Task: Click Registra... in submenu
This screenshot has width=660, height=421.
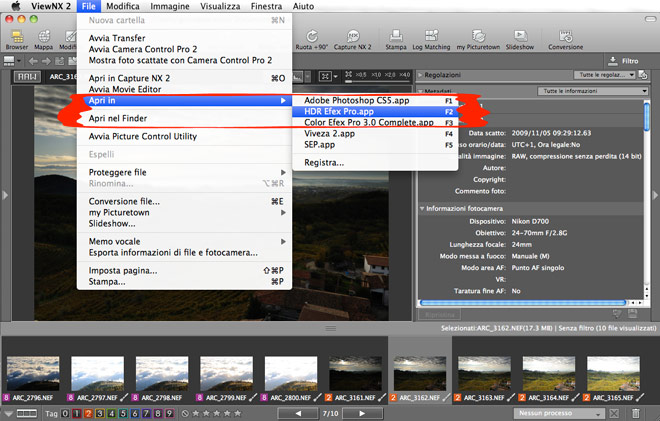Action: click(x=375, y=163)
